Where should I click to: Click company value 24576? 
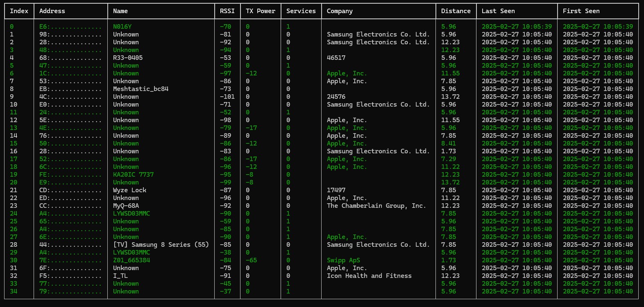coord(336,97)
